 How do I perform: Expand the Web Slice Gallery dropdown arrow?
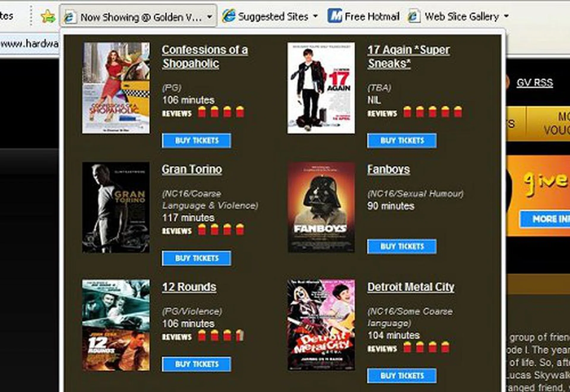point(506,16)
